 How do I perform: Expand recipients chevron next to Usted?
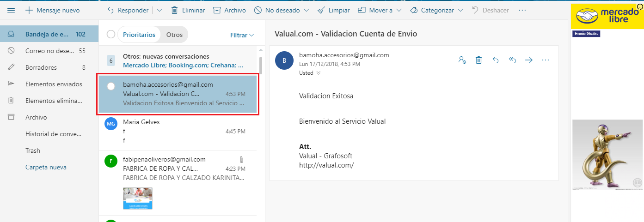318,73
